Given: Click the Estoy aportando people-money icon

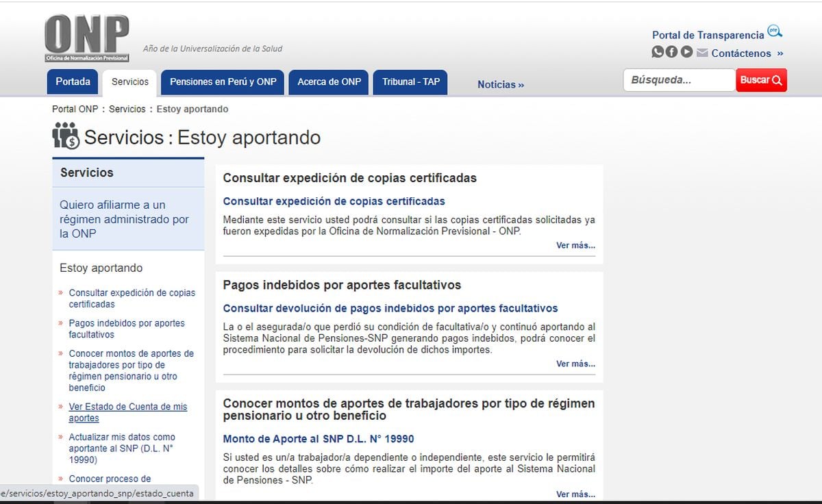Looking at the screenshot, I should pos(66,136).
